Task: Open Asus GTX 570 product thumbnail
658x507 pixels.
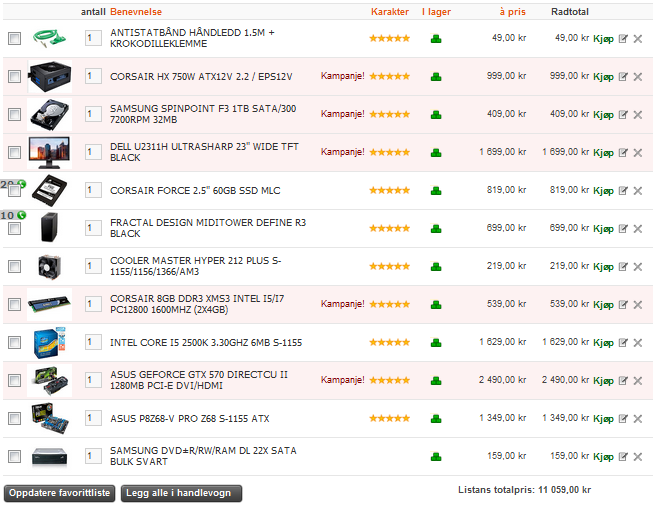Action: 49,380
